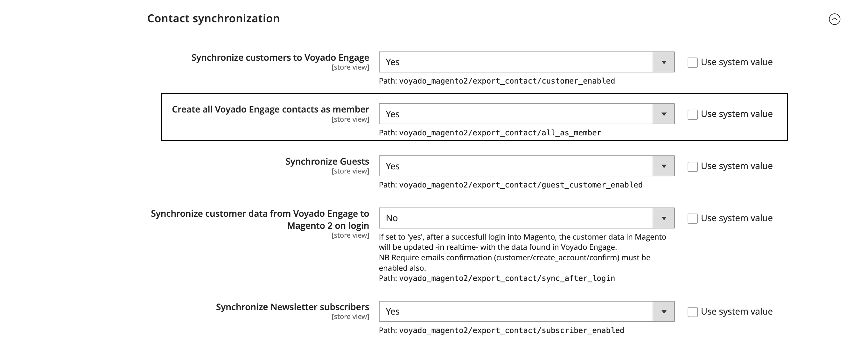Click Create all Voyado Engage contacts label

[x=270, y=109]
